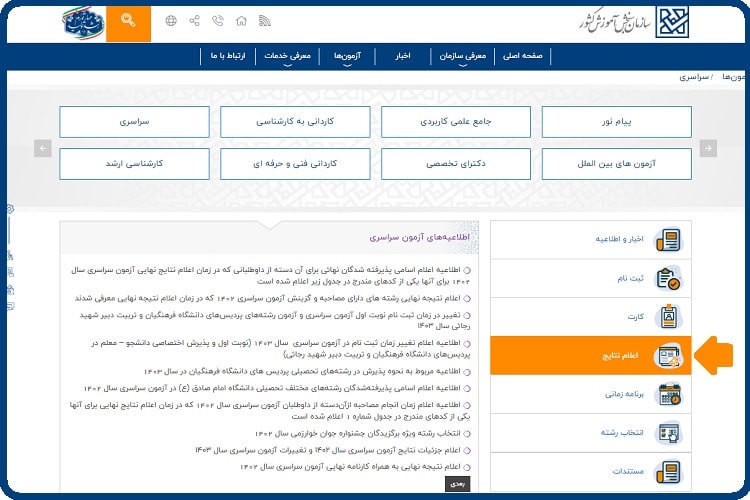Image resolution: width=750 pixels, height=500 pixels.
Task: Open notice تغییر در زمان ثبت نام نوبت اول
Action: [x=275, y=321]
